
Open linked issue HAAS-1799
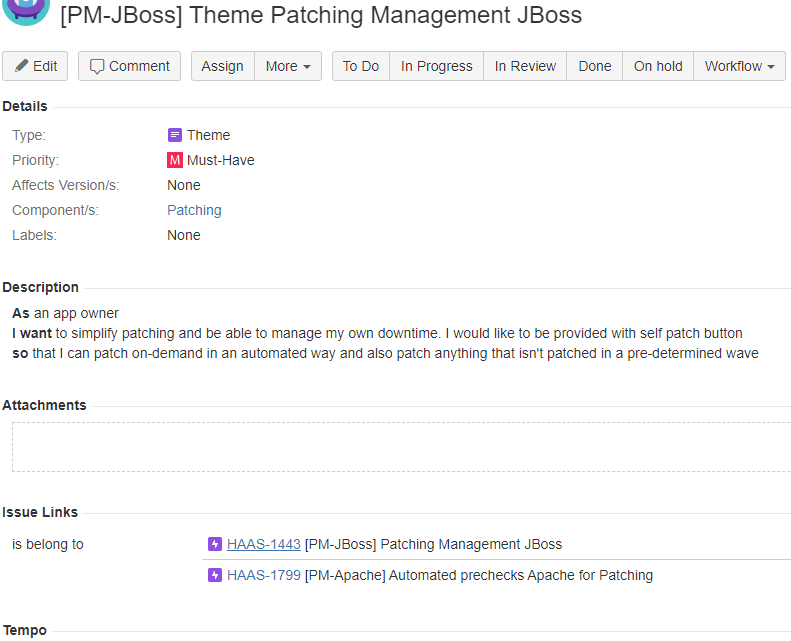[264, 575]
